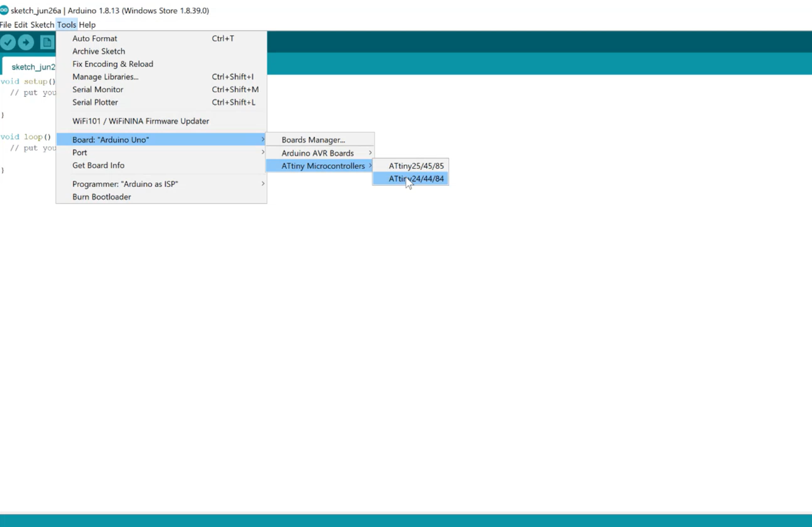Open Boards Manager from Board submenu
This screenshot has height=527, width=812.
(x=320, y=140)
